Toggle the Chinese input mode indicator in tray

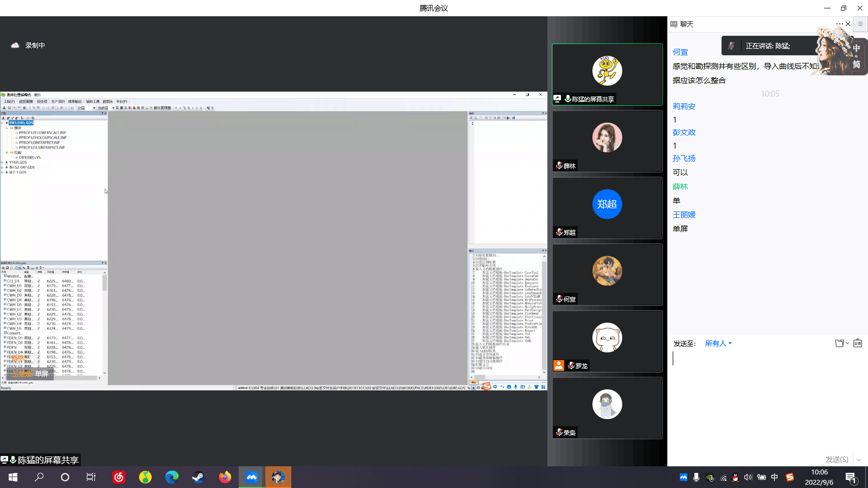click(774, 477)
